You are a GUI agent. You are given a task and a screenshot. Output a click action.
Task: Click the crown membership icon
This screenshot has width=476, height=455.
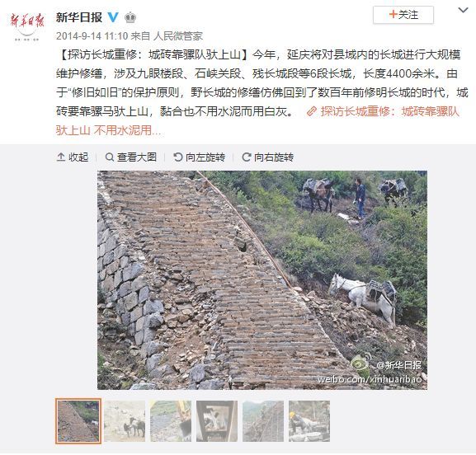(x=130, y=17)
